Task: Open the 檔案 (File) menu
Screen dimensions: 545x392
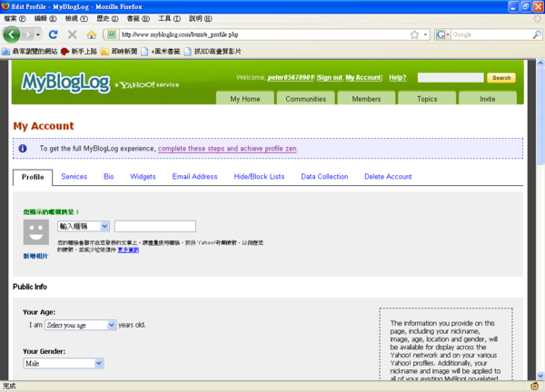Action: [15, 18]
